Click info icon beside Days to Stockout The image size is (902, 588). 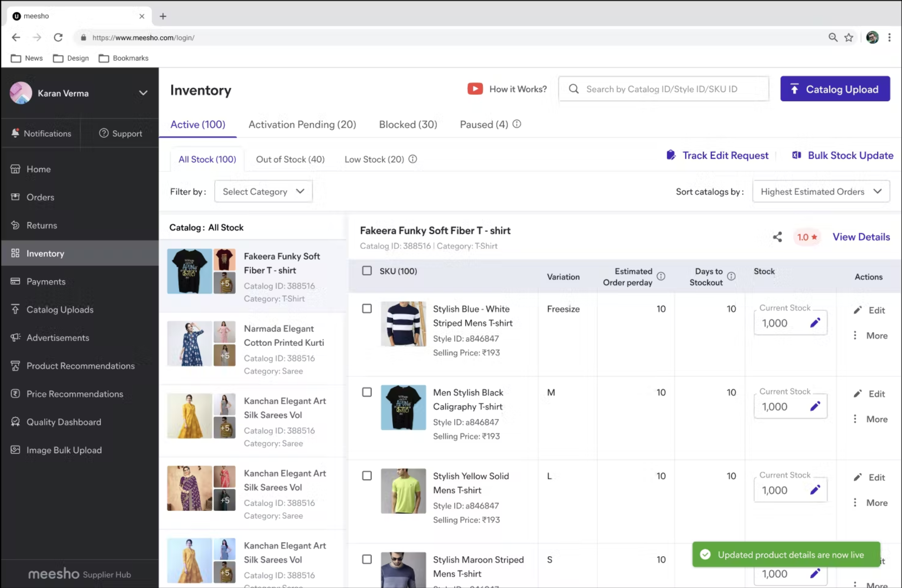[x=731, y=276]
